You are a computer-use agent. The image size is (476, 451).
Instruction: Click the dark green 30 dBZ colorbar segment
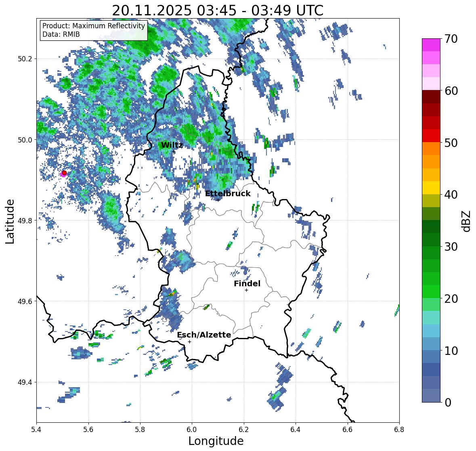coord(431,240)
